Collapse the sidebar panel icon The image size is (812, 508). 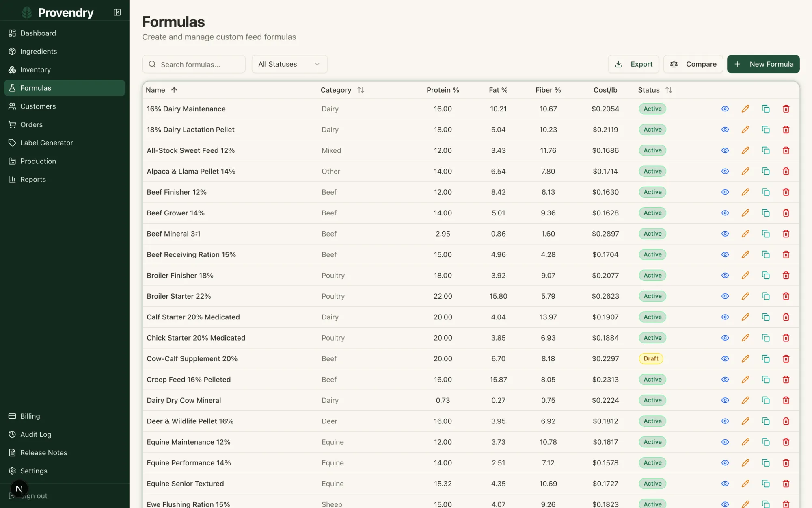tap(117, 12)
